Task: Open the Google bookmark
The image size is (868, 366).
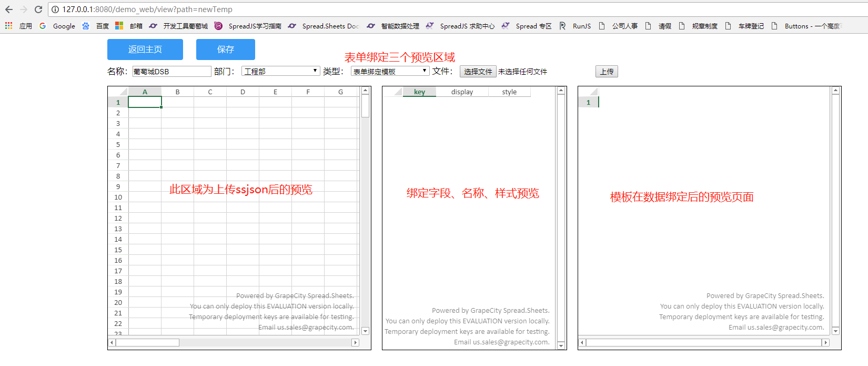Action: point(57,26)
